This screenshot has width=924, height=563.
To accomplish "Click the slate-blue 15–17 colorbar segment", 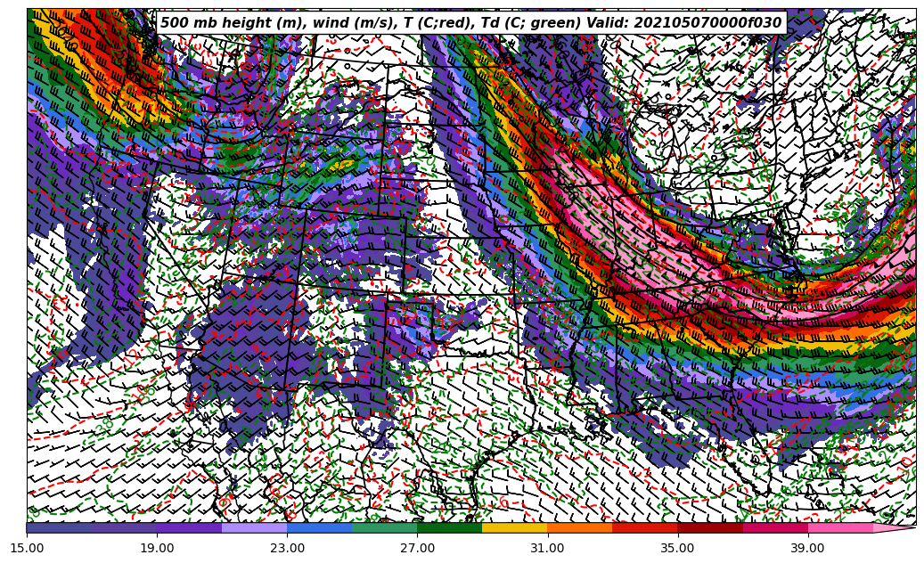I will [59, 527].
